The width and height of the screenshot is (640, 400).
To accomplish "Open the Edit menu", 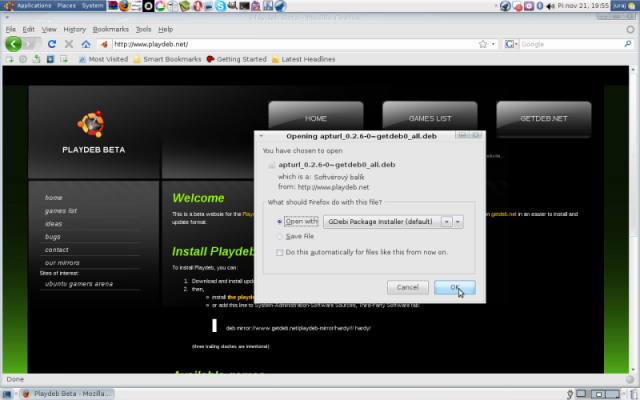I will 28,29.
